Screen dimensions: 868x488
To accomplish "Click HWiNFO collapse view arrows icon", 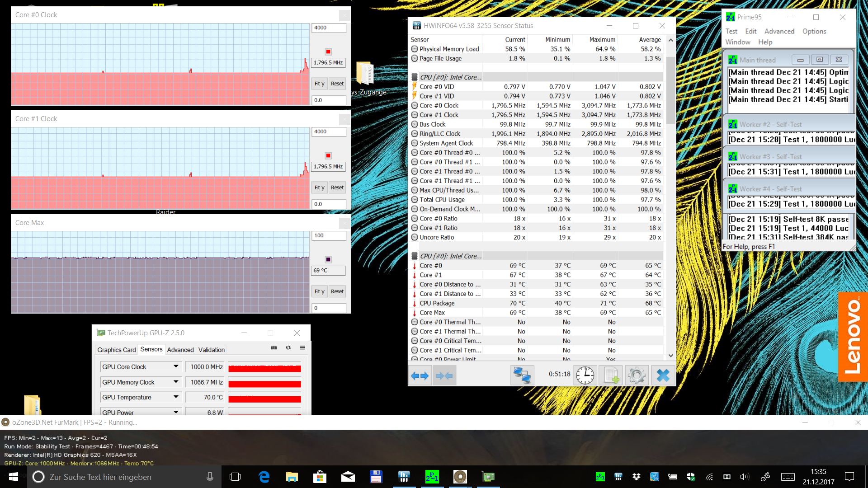I will tap(444, 375).
